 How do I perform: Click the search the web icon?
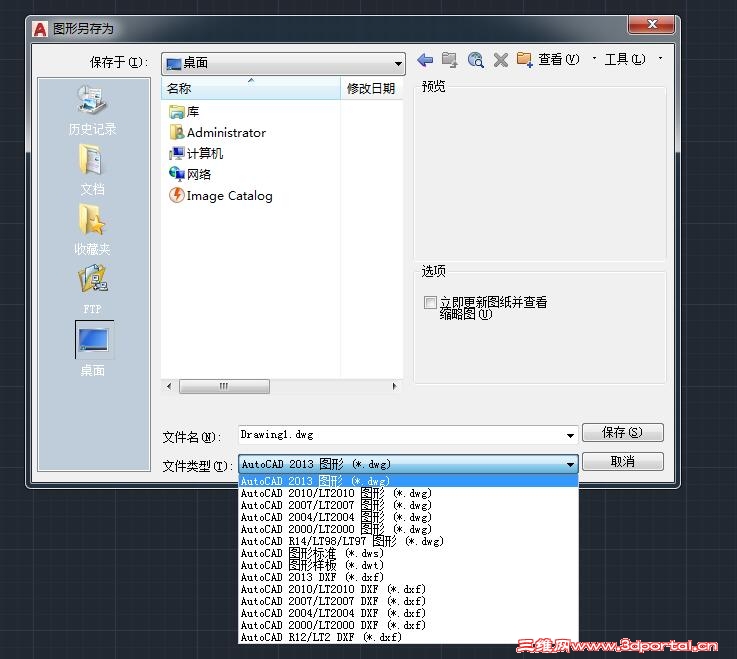(x=476, y=60)
